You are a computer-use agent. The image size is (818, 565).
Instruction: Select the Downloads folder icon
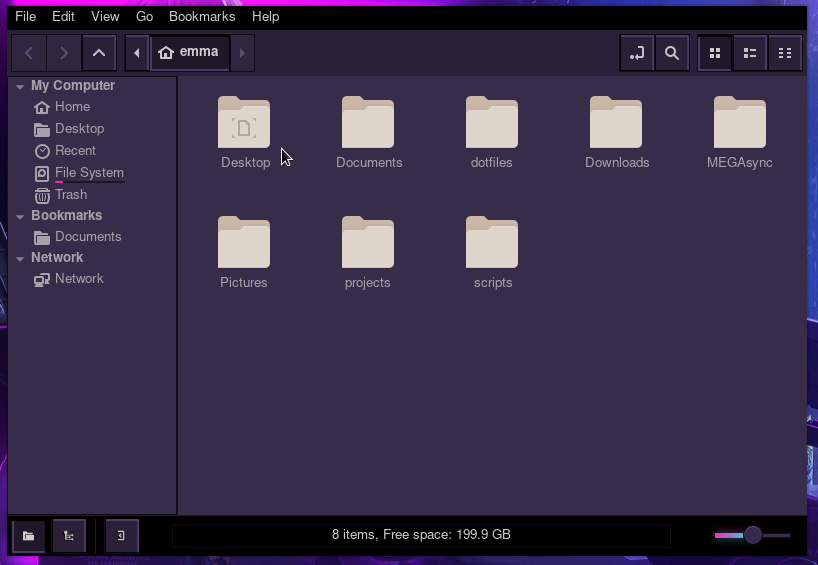pyautogui.click(x=616, y=122)
